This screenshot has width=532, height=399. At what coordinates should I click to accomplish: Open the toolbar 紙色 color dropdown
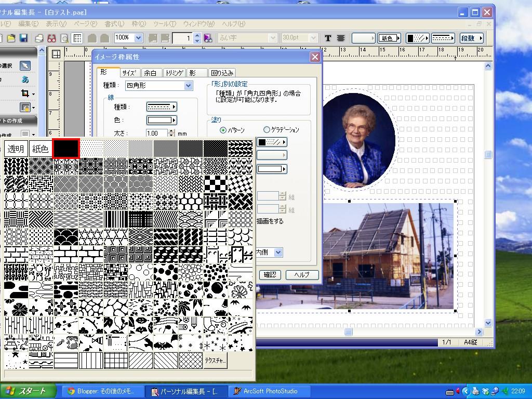pyautogui.click(x=390, y=38)
